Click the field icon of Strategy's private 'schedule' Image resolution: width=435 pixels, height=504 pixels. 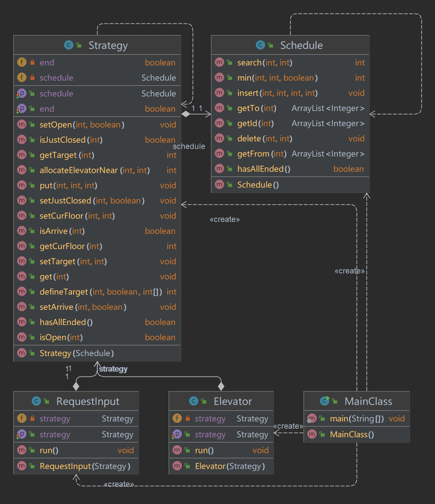point(22,77)
